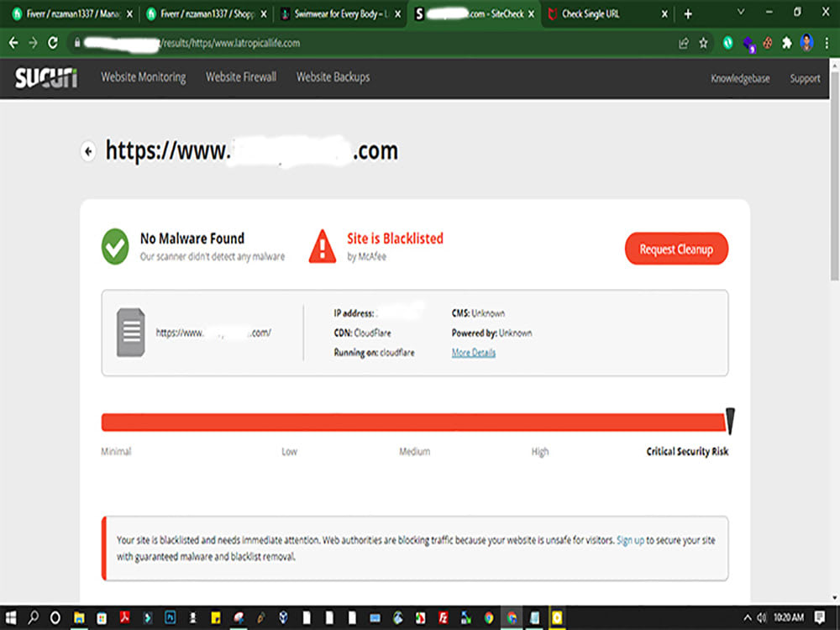Click the green No Malware Found checkmark
840x630 pixels.
[x=115, y=246]
